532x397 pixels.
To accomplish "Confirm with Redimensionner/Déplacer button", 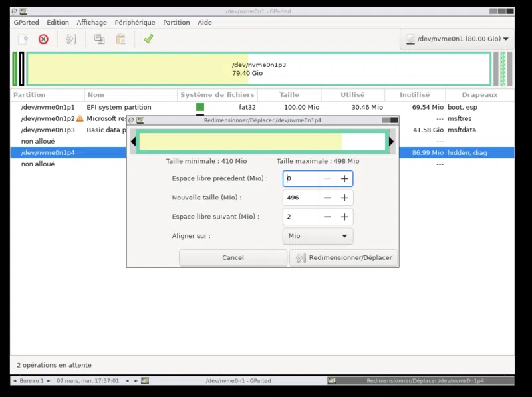I will pos(344,258).
